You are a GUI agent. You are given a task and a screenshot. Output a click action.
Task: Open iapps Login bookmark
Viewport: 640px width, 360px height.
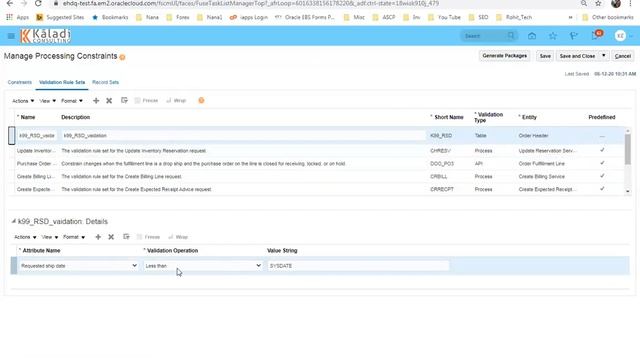[249, 17]
